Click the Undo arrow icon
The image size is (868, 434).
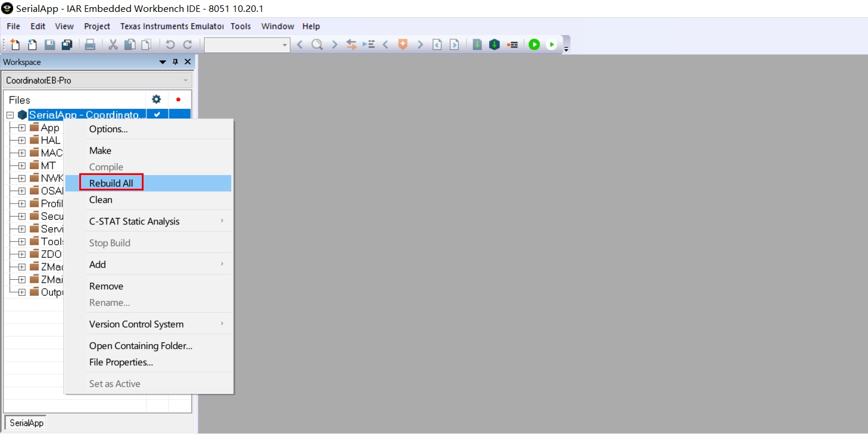point(170,45)
